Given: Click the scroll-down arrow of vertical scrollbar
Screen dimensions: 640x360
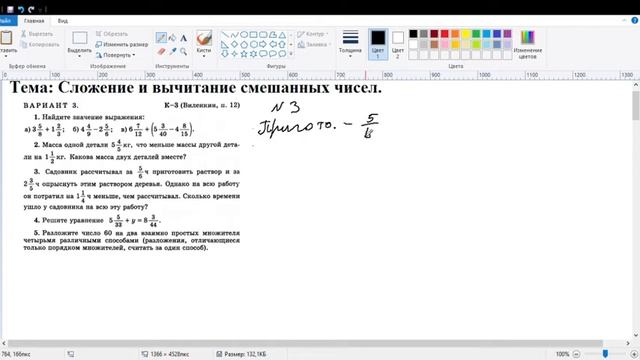Looking at the screenshot, I should 636,336.
